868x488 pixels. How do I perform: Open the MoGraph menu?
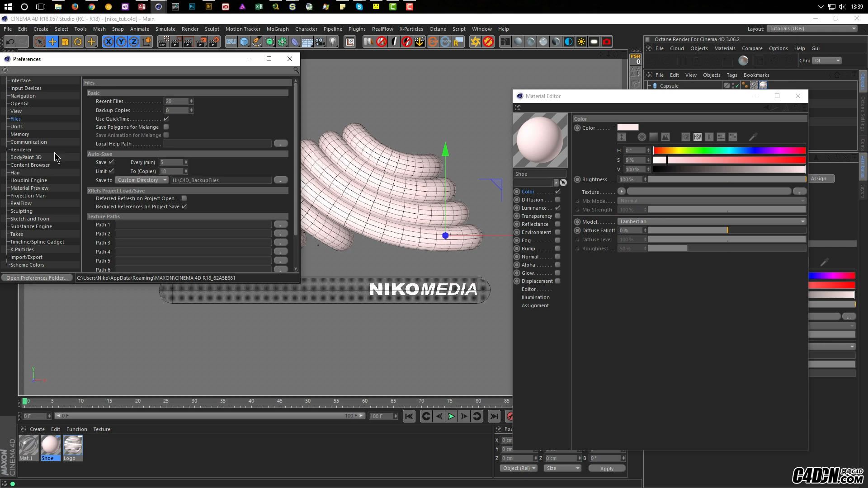click(x=278, y=29)
